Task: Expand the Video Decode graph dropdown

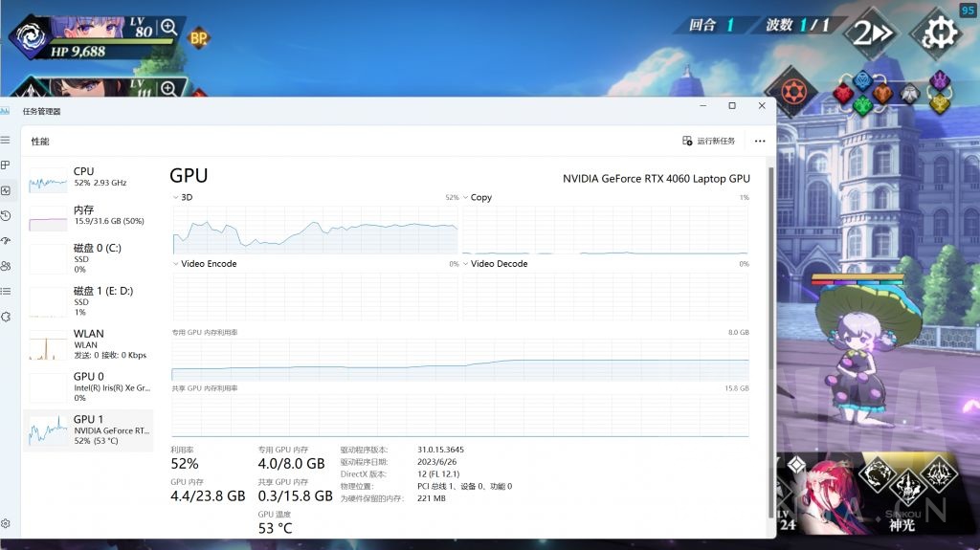Action: pyautogui.click(x=466, y=264)
